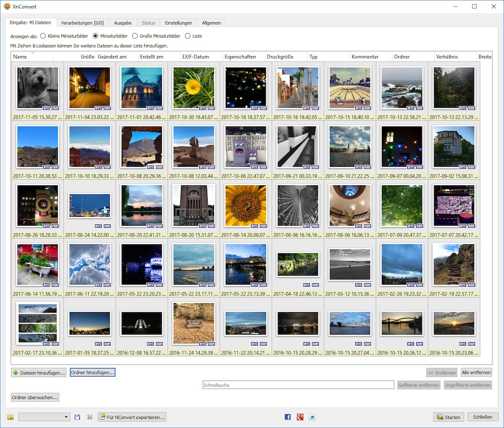Image resolution: width=504 pixels, height=428 pixels.
Task: Click file name 2017-09-21 00.33.19
Action: click(298, 176)
